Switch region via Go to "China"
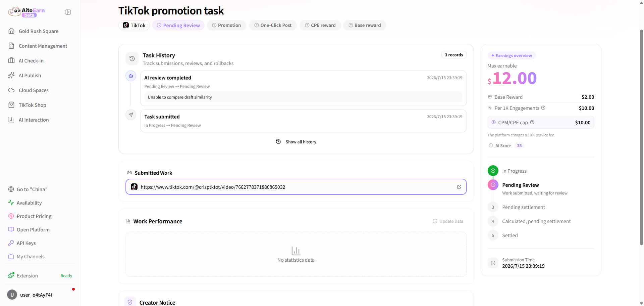This screenshot has height=306, width=644. (32, 189)
